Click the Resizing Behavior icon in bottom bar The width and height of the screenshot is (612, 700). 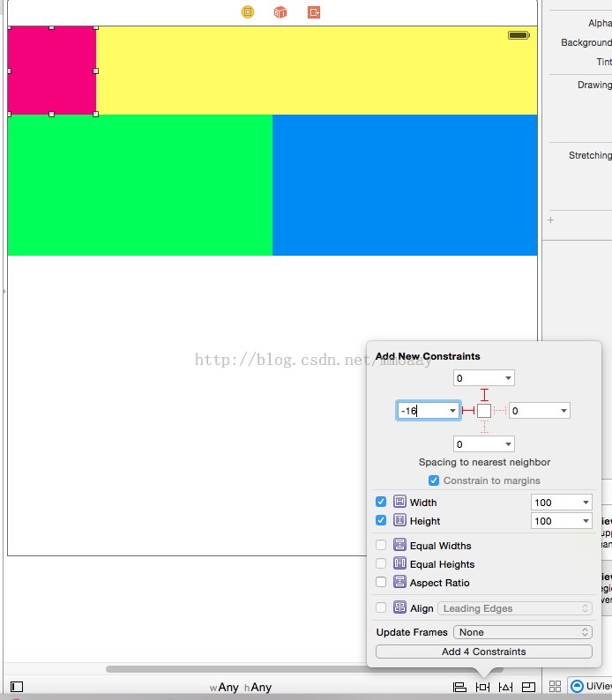(528, 687)
